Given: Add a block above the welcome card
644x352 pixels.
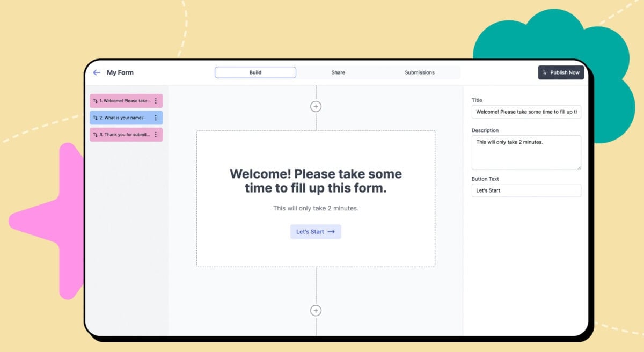Looking at the screenshot, I should click(316, 106).
